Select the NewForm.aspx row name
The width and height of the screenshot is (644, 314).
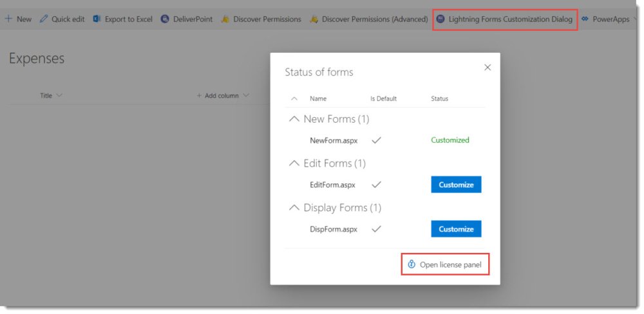[x=334, y=140]
